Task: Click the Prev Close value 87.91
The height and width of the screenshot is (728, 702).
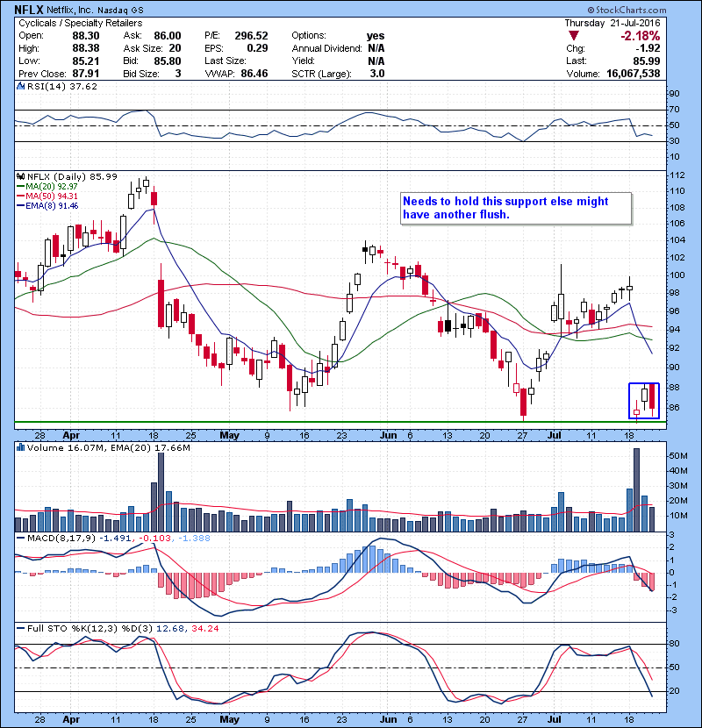Action: click(x=86, y=74)
